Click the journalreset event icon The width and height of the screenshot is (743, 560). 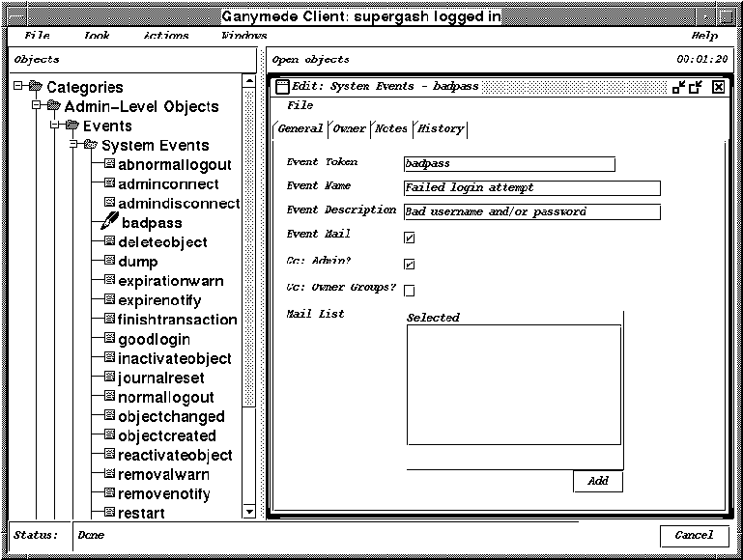(x=109, y=378)
